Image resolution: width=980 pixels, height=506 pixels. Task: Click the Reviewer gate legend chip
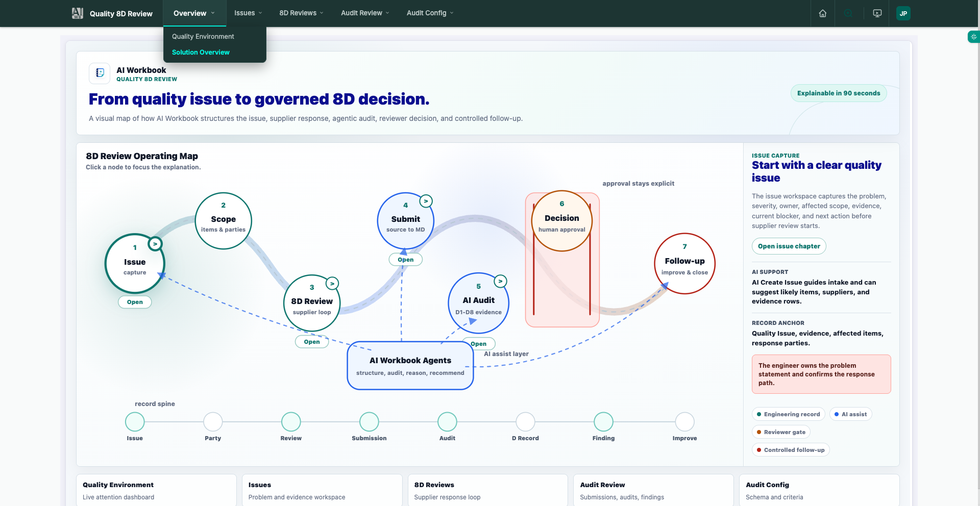pyautogui.click(x=781, y=432)
